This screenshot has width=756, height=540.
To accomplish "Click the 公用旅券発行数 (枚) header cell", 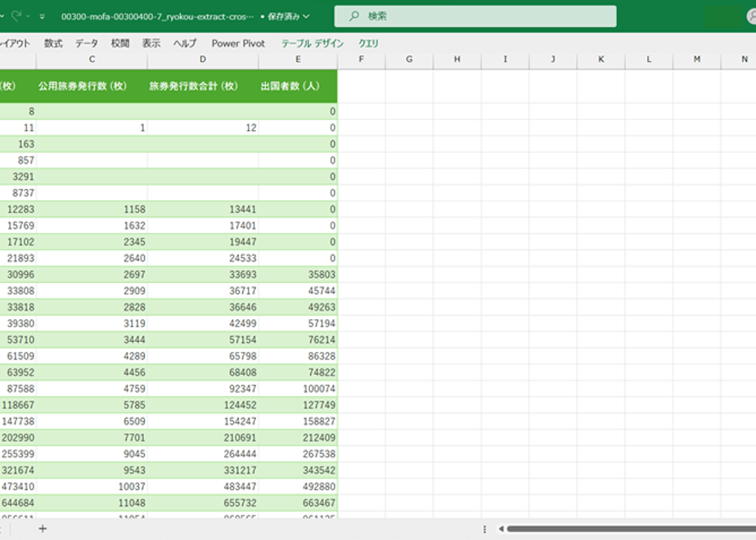I will point(92,86).
